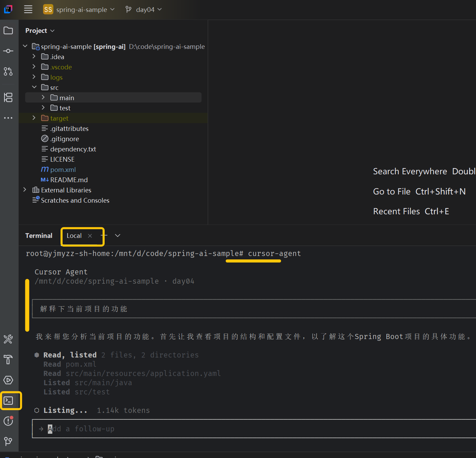
Task: Select the .gitignore file
Action: pos(65,139)
